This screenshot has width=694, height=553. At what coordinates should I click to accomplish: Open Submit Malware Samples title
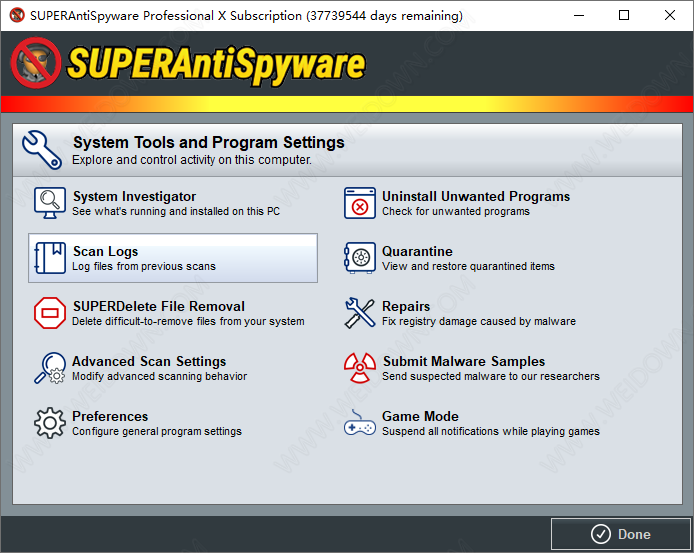coord(463,361)
